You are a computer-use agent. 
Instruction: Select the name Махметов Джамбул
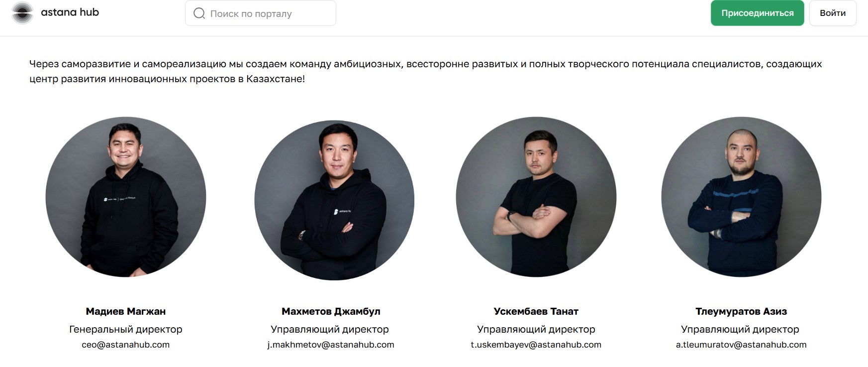[331, 311]
